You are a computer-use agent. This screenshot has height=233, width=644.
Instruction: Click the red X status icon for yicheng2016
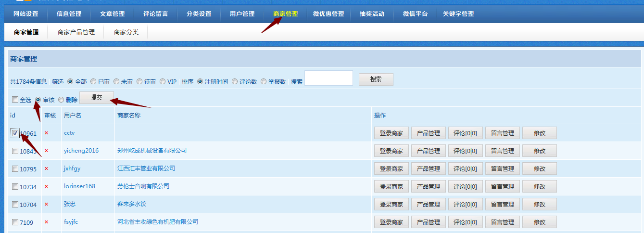coord(47,151)
